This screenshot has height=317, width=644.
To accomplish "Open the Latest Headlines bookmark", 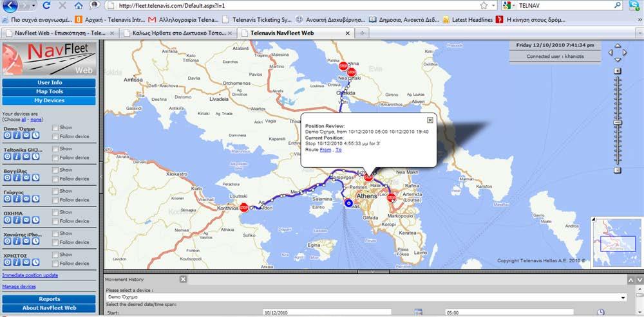I will [468, 19].
